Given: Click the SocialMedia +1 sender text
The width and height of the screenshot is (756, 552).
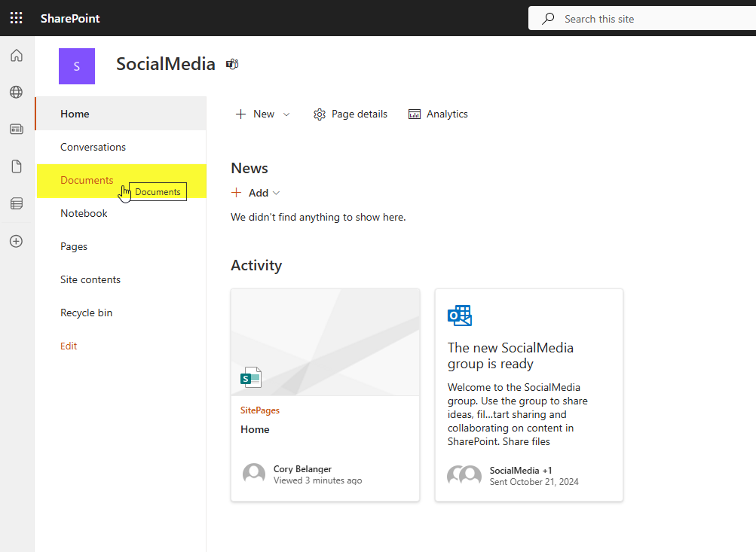Looking at the screenshot, I should point(521,471).
